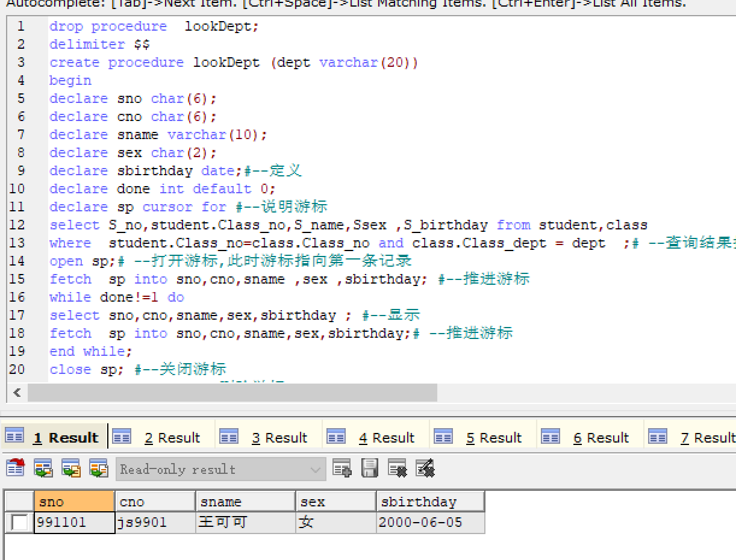Select cell js9901 in result grid
The width and height of the screenshot is (736, 560).
pos(155,523)
